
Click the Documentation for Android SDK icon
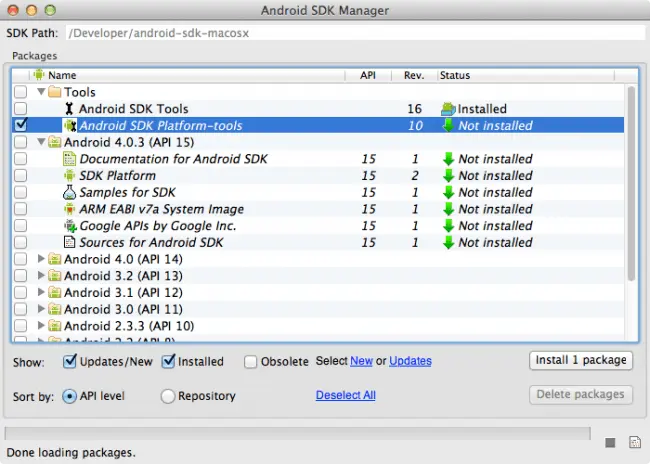(x=69, y=159)
